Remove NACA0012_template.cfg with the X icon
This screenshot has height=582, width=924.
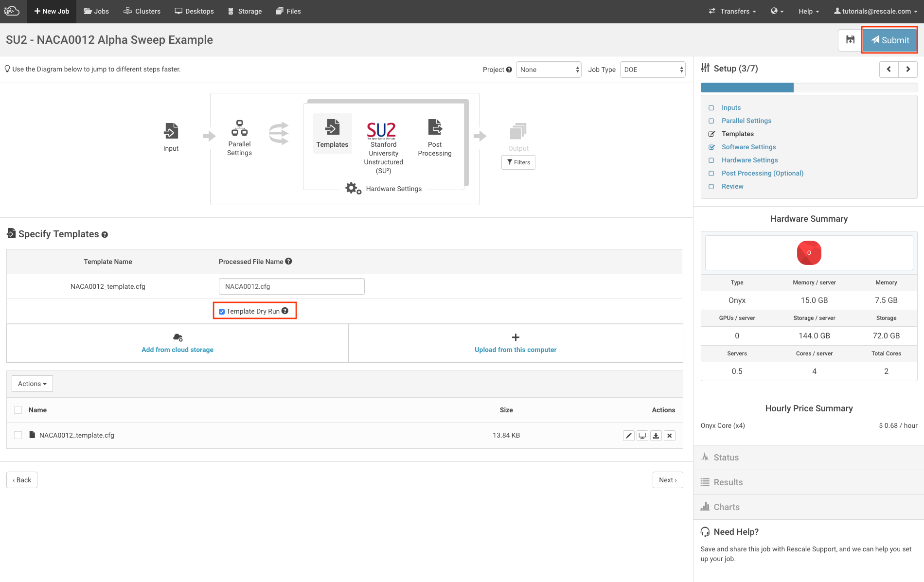tap(670, 436)
